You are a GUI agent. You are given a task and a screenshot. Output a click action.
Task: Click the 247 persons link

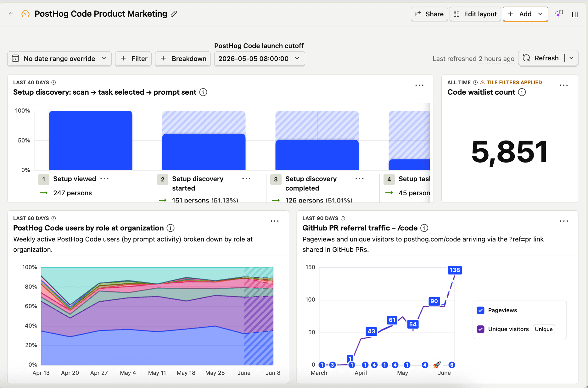pos(72,193)
